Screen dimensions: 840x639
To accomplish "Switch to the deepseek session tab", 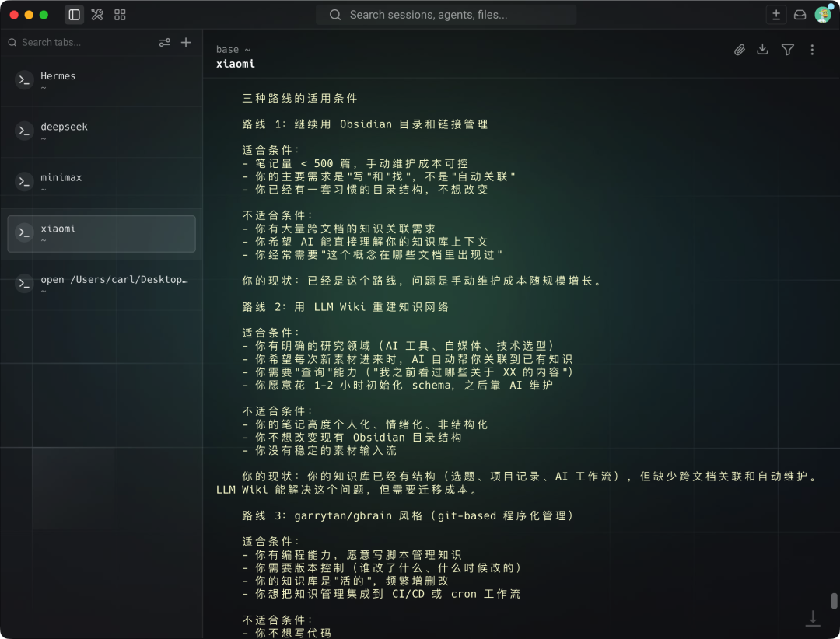I will click(101, 131).
